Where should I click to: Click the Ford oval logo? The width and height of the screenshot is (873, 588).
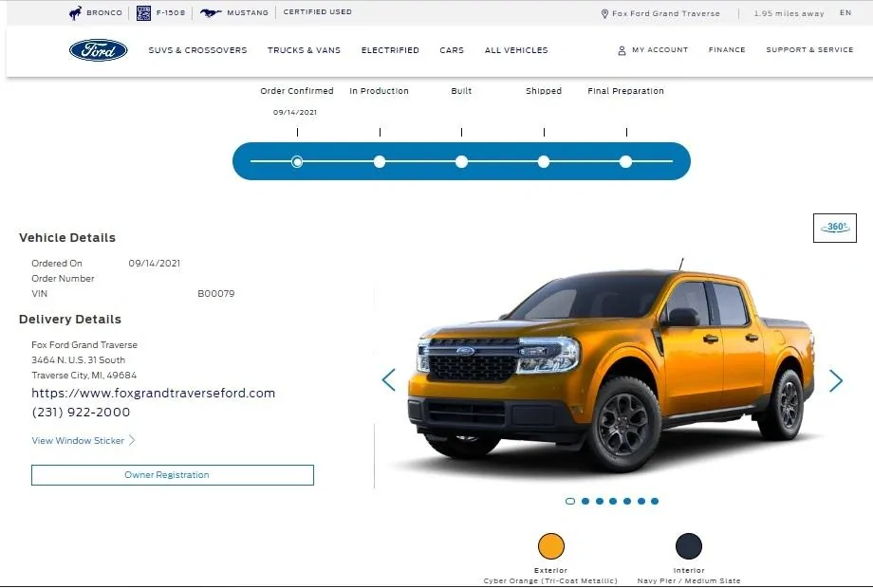(x=99, y=50)
